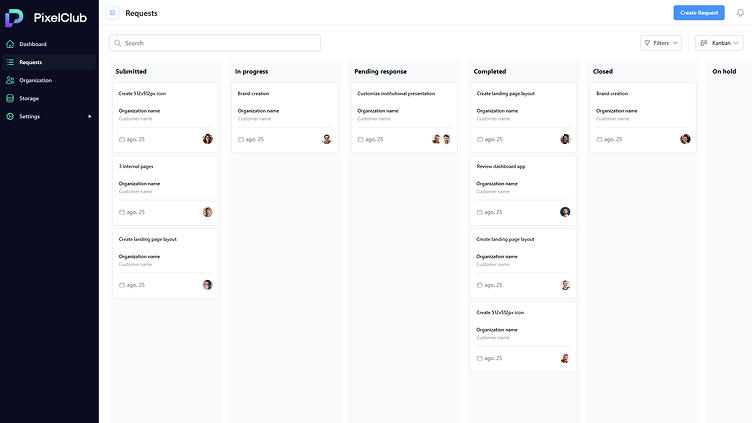Click the Dashboard home icon

click(10, 44)
